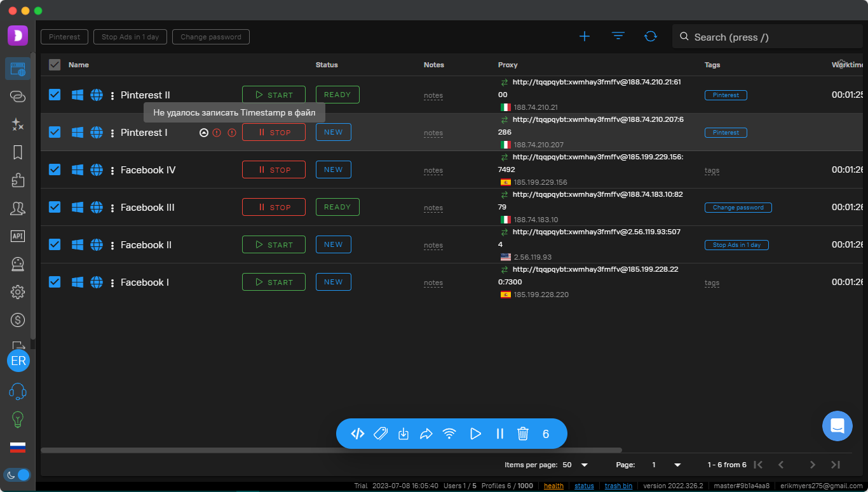Viewport: 868px width, 492px height.
Task: Uncheck the Facebook I row checkbox
Action: (x=55, y=282)
